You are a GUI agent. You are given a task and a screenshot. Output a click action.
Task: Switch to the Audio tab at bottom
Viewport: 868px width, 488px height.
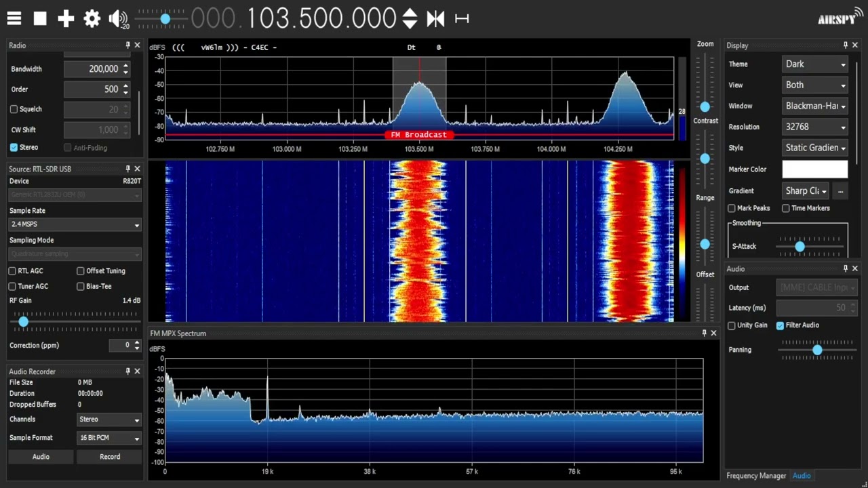pos(802,476)
